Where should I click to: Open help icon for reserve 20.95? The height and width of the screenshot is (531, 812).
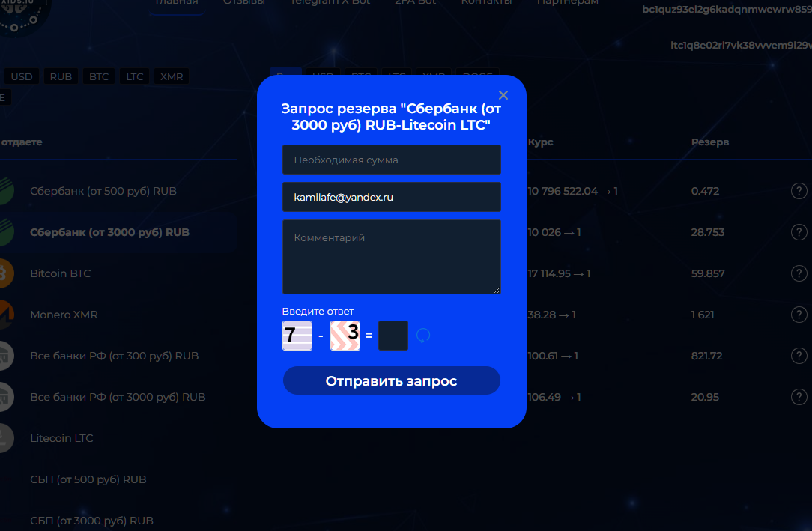pyautogui.click(x=799, y=397)
